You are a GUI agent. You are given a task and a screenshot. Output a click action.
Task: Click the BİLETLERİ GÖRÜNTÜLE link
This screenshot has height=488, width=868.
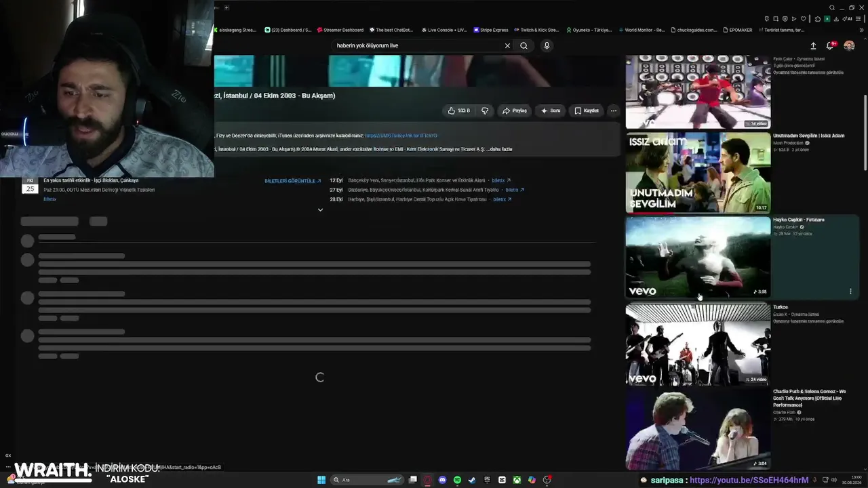point(293,181)
